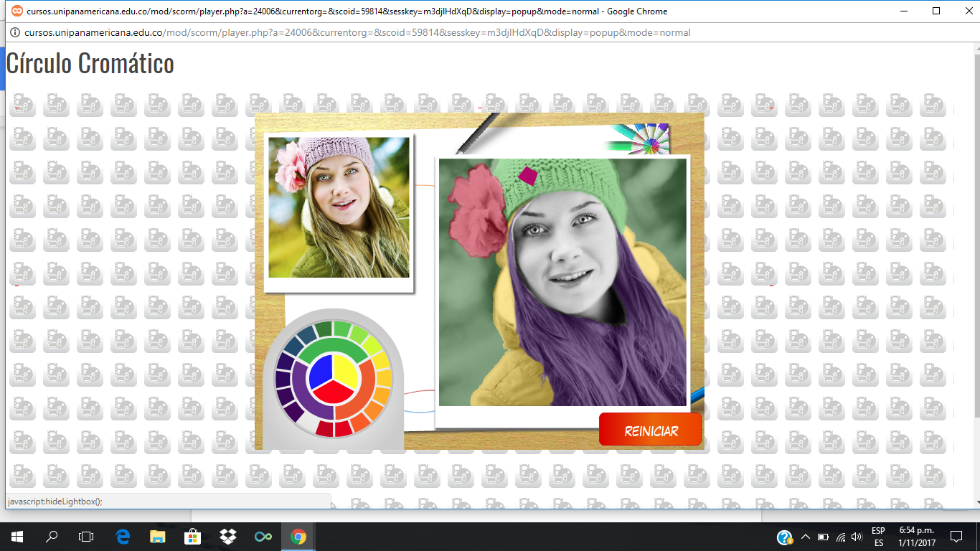Maximize the Chrome popup window
The width and height of the screenshot is (980, 551).
pos(936,11)
